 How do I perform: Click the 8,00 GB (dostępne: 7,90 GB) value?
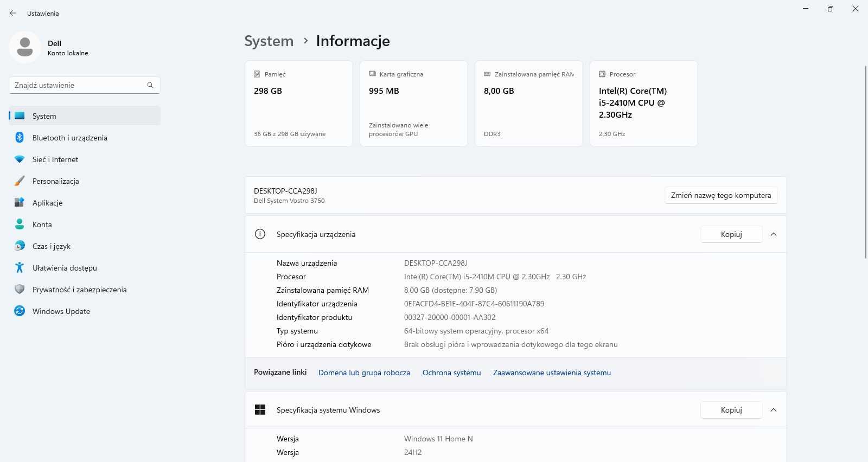[450, 290]
